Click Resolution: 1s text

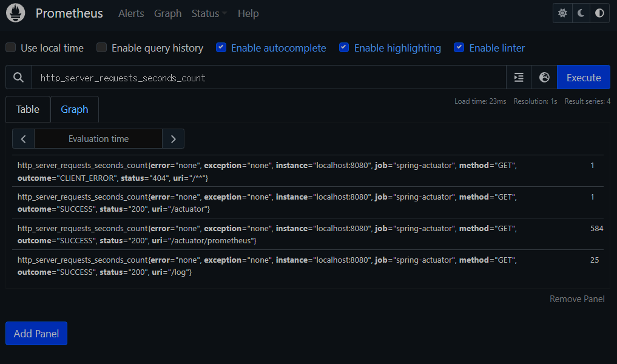click(535, 101)
